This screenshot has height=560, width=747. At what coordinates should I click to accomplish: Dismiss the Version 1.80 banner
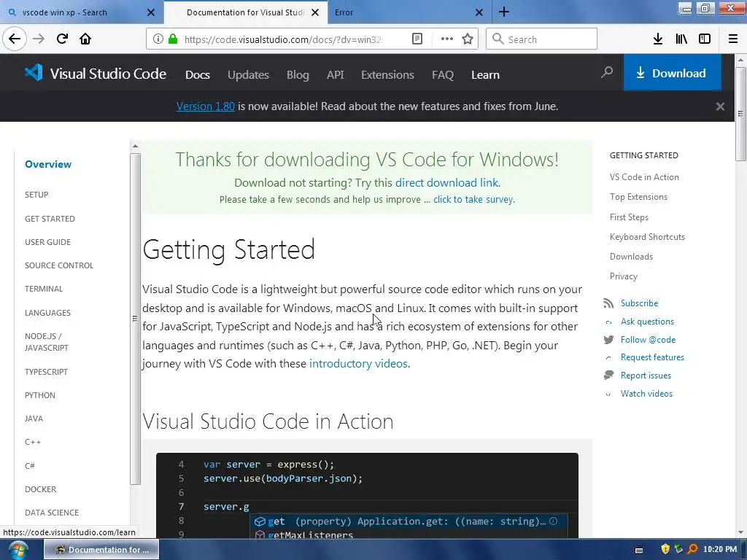pyautogui.click(x=720, y=106)
